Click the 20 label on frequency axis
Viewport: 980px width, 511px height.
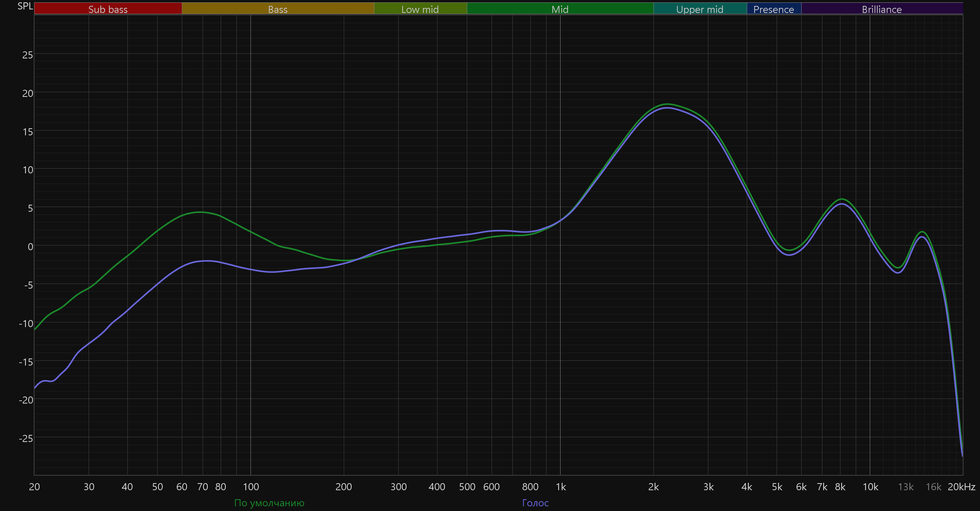pos(34,487)
